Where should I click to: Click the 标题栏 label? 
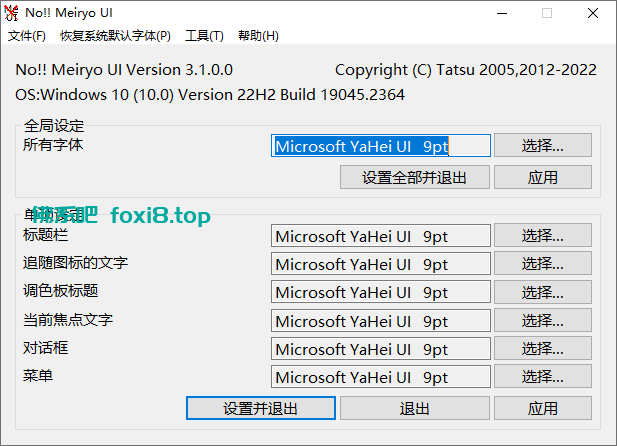tap(46, 235)
